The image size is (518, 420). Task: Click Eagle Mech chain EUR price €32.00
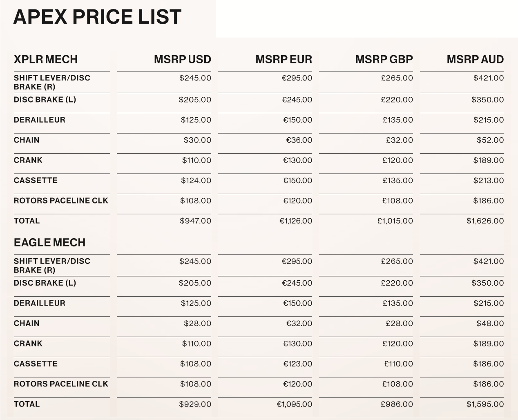pyautogui.click(x=299, y=324)
